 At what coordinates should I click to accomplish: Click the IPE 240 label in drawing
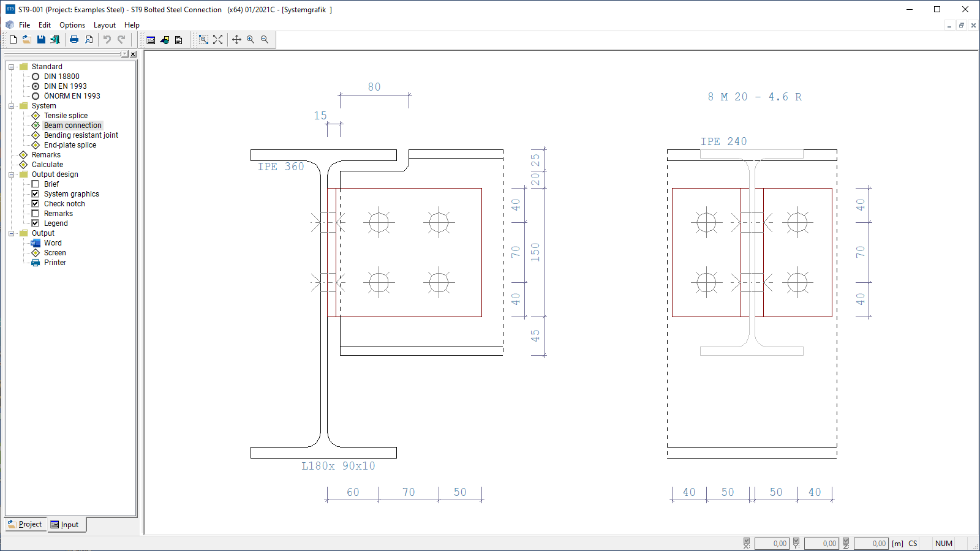pos(723,141)
